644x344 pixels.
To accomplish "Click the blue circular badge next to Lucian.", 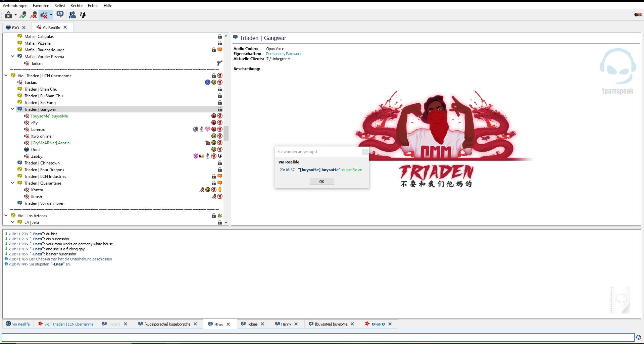I will coord(208,82).
